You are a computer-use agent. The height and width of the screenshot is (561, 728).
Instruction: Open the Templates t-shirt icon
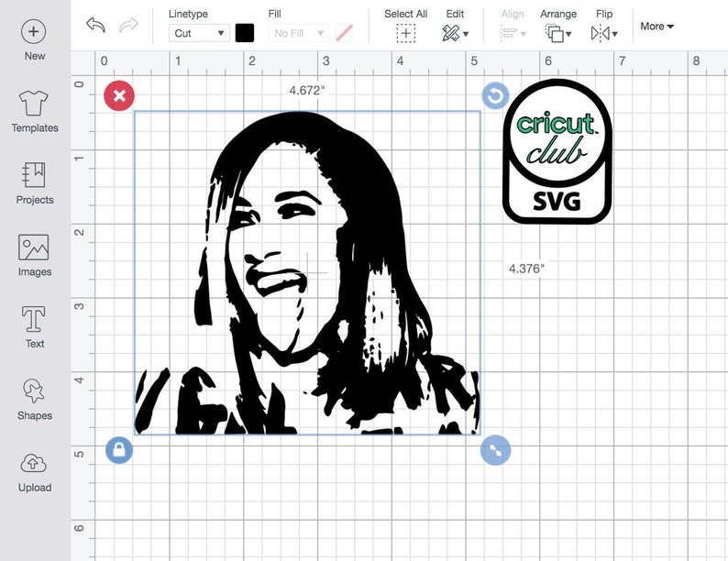coord(33,103)
